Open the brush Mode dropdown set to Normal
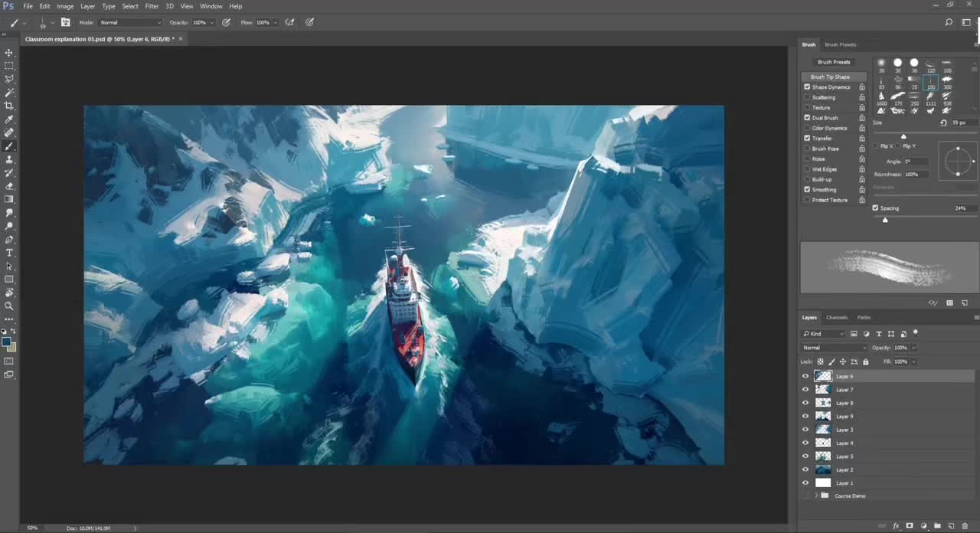 pos(130,22)
